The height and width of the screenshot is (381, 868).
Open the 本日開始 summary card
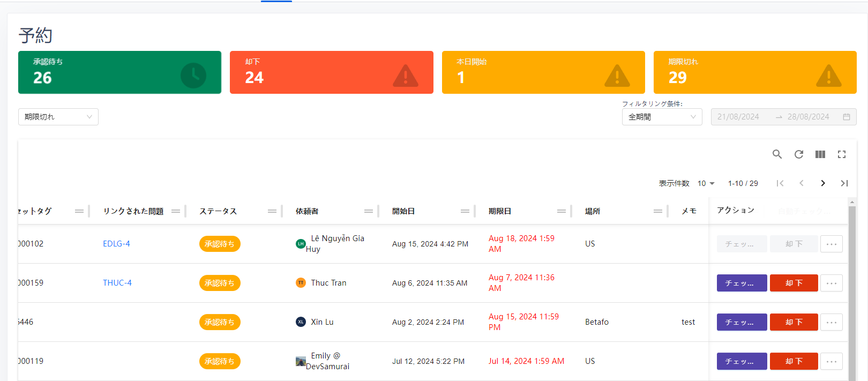coord(543,72)
